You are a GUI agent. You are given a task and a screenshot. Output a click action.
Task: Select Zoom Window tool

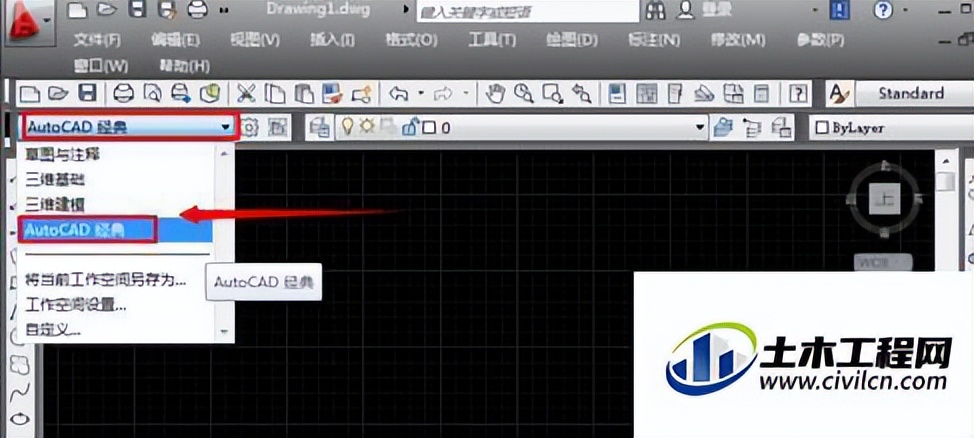[552, 94]
